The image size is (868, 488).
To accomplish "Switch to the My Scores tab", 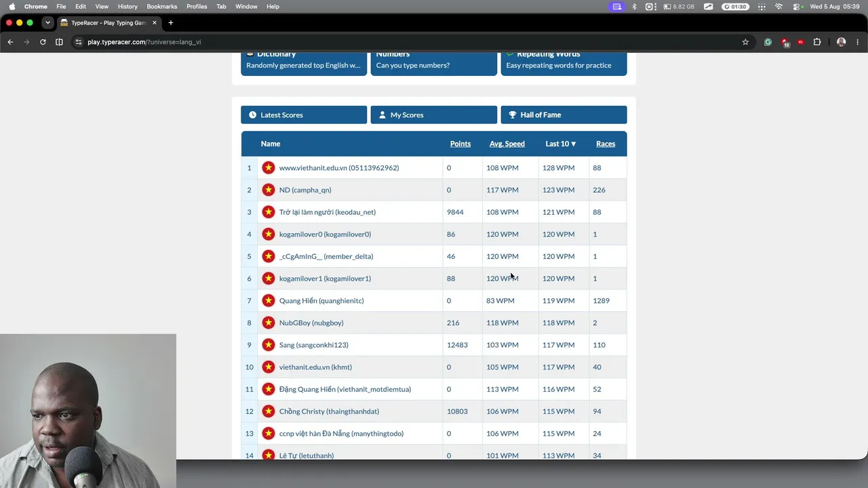I will click(x=434, y=115).
